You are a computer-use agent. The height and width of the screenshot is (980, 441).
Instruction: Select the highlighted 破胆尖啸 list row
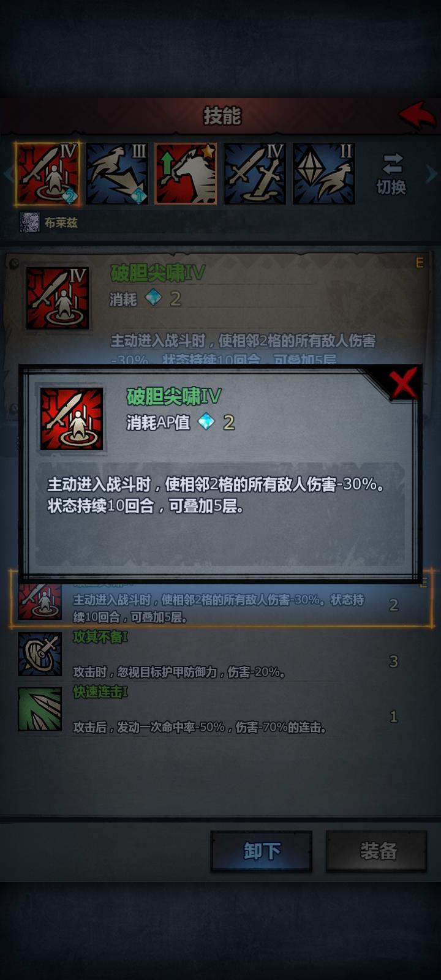click(x=221, y=600)
